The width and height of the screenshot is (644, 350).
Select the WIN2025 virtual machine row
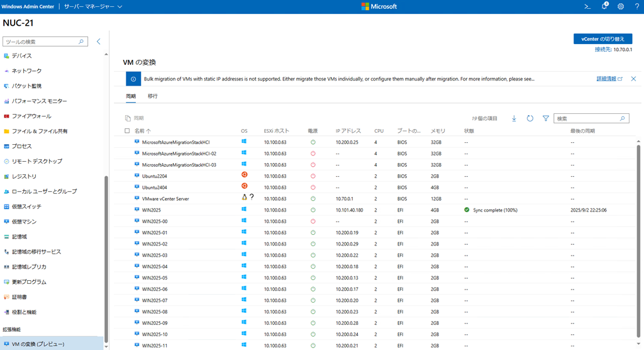click(152, 210)
